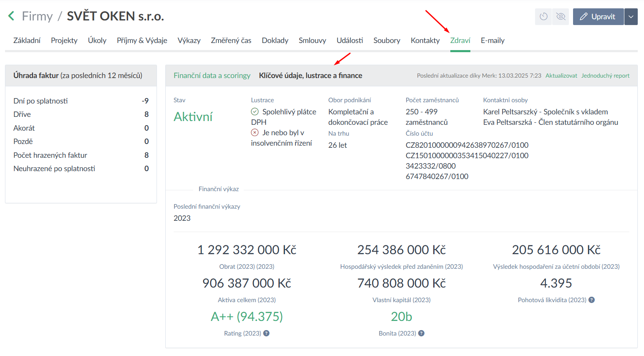Click the green back arrow icon
Viewport: 644px width, 356px height.
(x=11, y=16)
